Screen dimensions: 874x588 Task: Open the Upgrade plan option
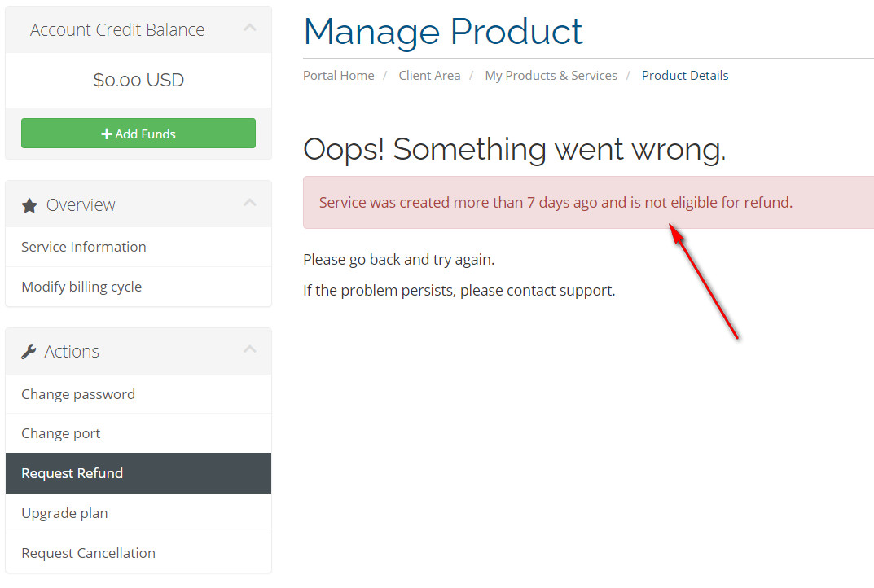point(64,513)
